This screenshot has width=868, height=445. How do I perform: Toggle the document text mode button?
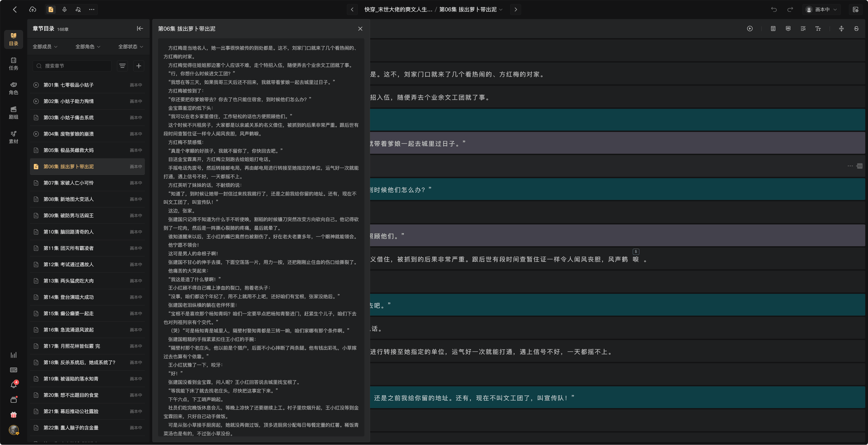[51, 9]
